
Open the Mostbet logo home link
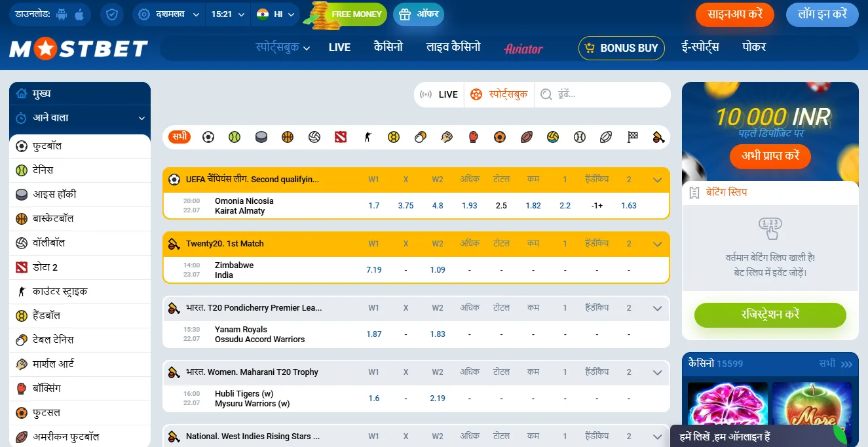[x=79, y=49]
